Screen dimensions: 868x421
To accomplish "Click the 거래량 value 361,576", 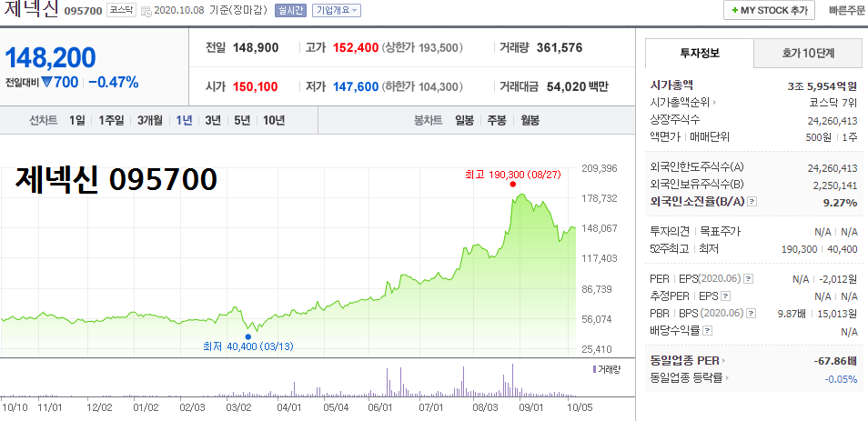I will [560, 47].
